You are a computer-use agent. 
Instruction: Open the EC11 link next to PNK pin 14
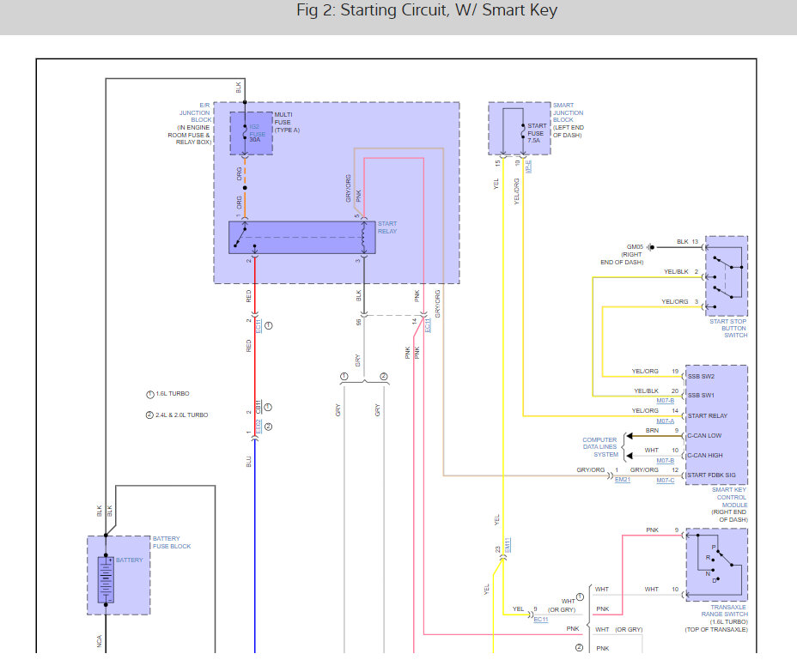click(x=428, y=325)
